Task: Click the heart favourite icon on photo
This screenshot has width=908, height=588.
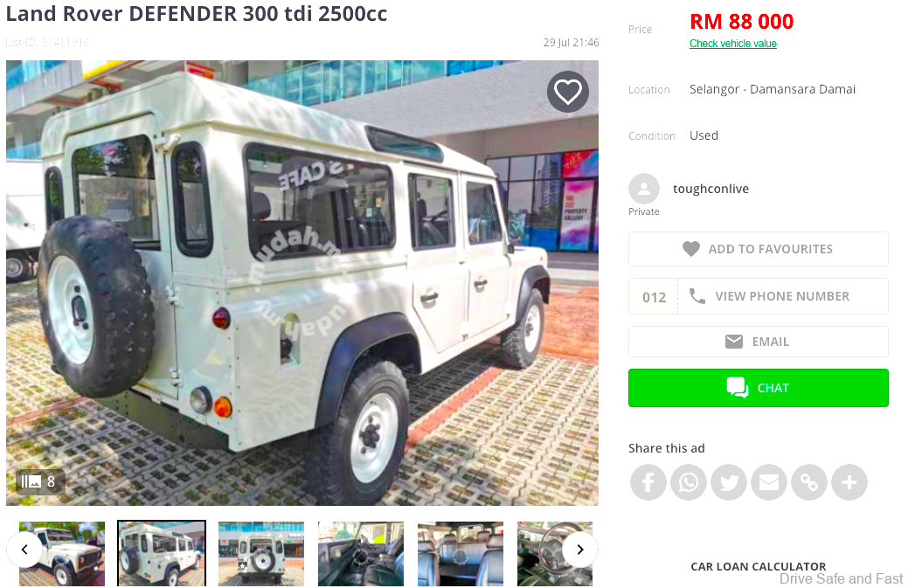Action: [x=567, y=92]
